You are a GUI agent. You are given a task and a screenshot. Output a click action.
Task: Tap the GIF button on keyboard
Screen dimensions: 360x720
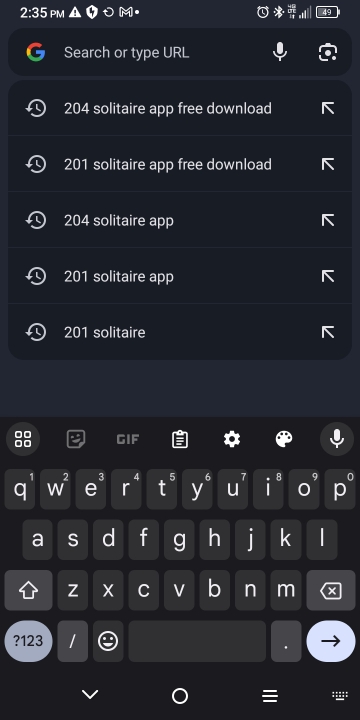[128, 439]
